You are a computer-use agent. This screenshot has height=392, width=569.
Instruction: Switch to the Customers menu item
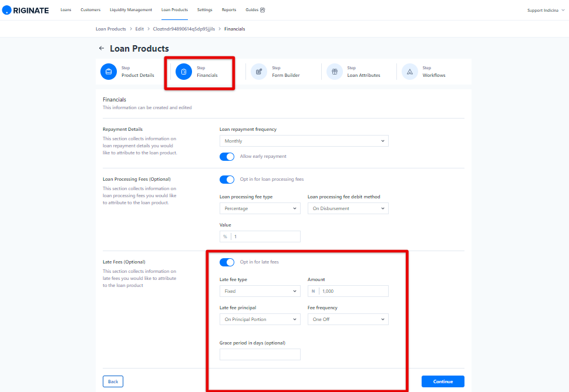(x=92, y=9)
